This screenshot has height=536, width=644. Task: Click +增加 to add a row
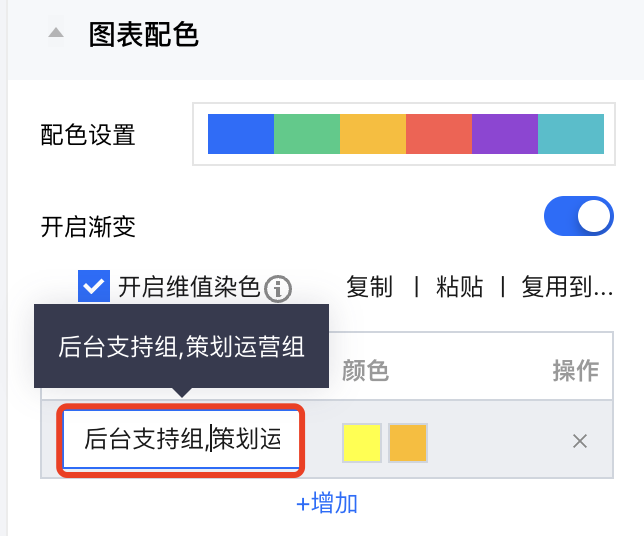click(x=327, y=503)
